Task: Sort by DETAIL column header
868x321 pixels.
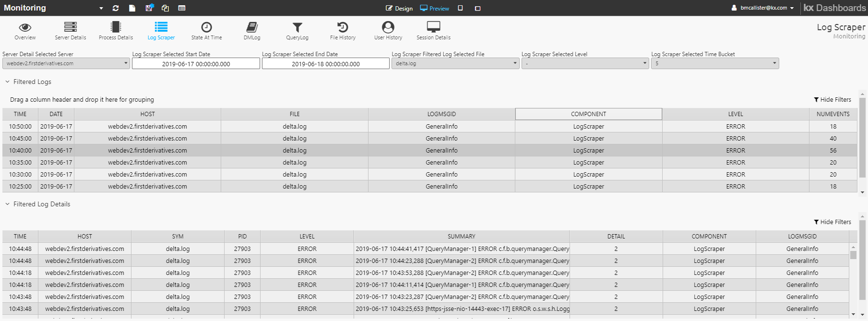Action: (x=616, y=237)
